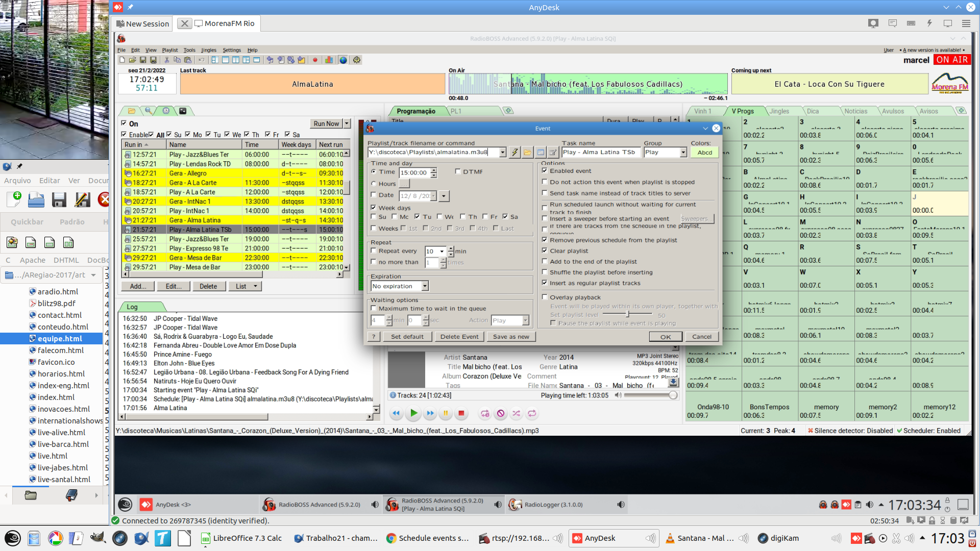Enable the Overlay playback checkbox
This screenshot has height=551, width=980.
pyautogui.click(x=545, y=297)
